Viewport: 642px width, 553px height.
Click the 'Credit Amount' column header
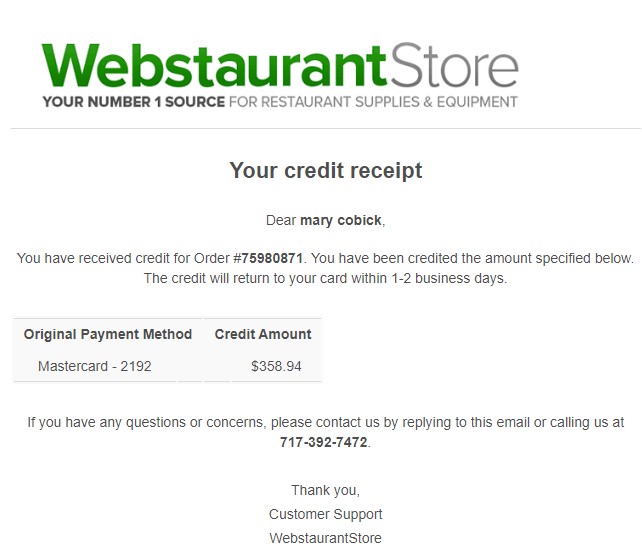[263, 334]
